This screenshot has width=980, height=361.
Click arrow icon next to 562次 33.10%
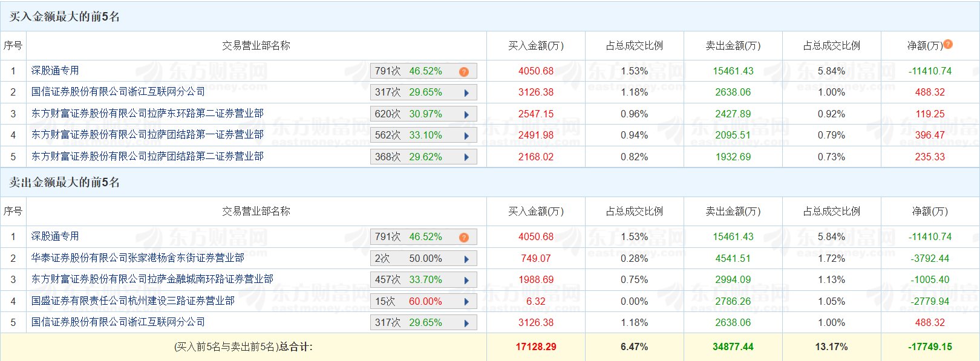click(x=466, y=135)
